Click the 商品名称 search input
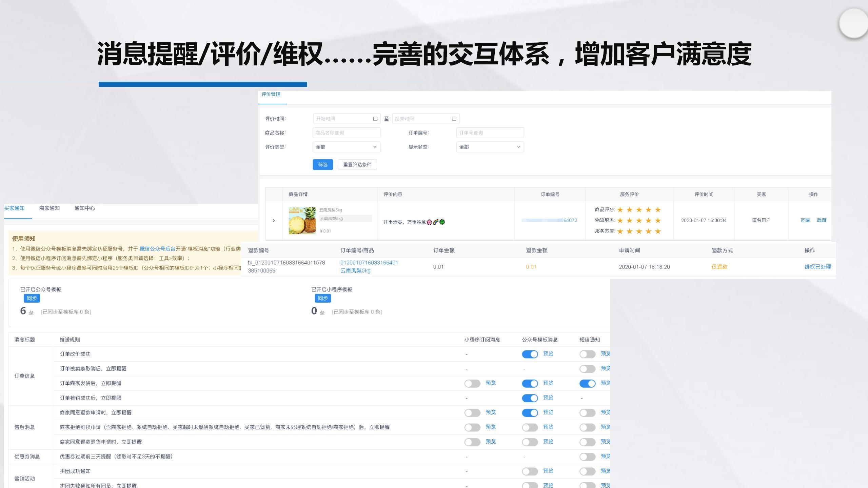The image size is (868, 488). point(346,133)
